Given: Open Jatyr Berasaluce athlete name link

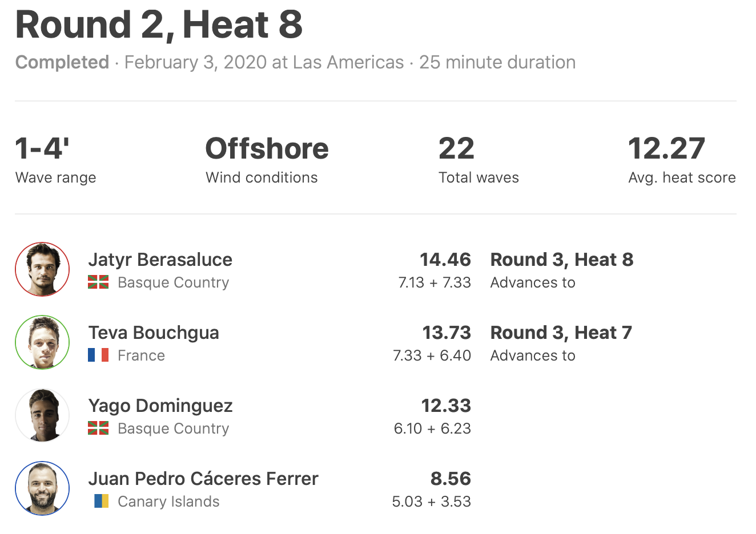Looking at the screenshot, I should [x=160, y=260].
